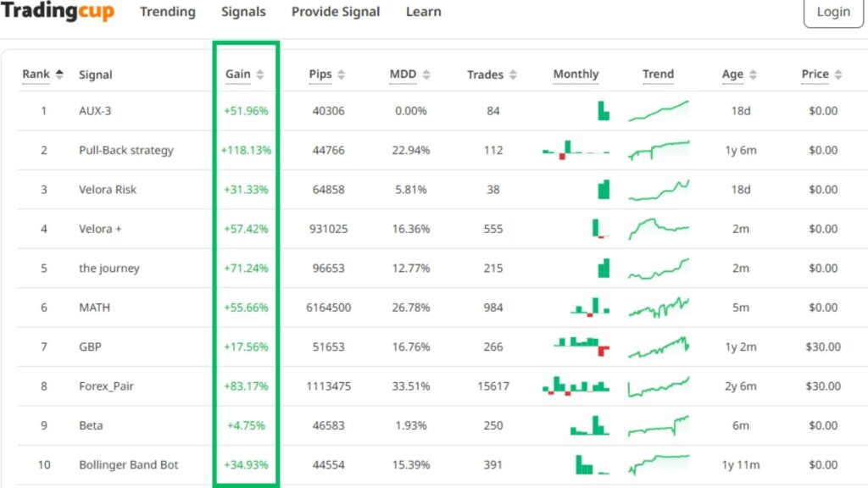Click the Tradingcup logo
Image resolution: width=868 pixels, height=488 pixels.
click(58, 12)
